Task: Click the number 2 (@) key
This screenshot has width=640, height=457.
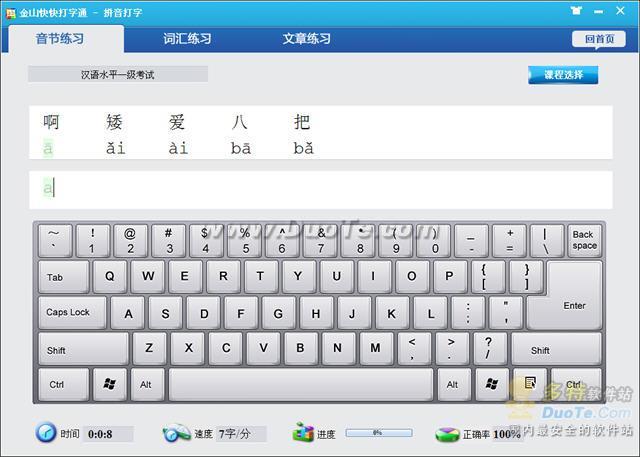Action: click(131, 240)
